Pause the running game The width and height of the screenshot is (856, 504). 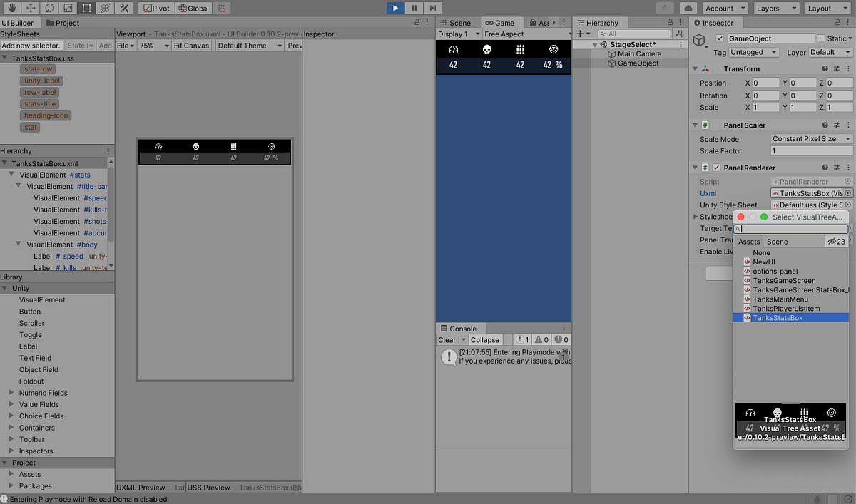tap(414, 8)
